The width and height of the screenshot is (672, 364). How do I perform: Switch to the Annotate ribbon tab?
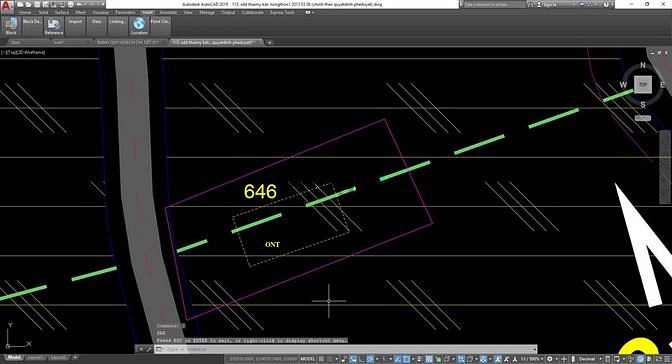point(168,12)
